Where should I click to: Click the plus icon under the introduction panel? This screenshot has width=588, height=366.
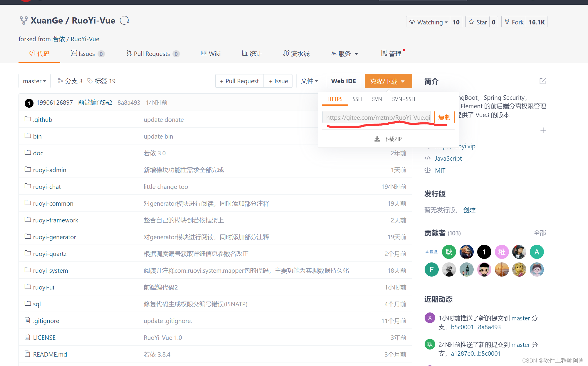(x=543, y=130)
